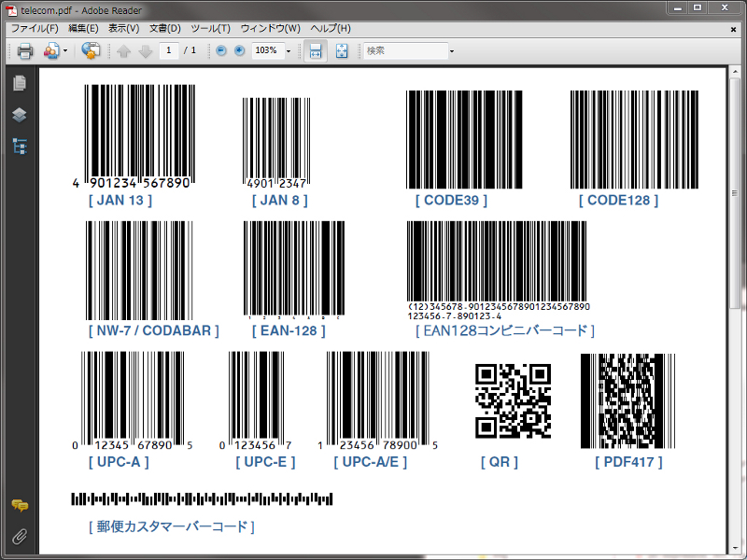Click the [ EAN128コンビニバーコード ] label
Image resolution: width=747 pixels, height=560 pixels.
click(x=505, y=331)
